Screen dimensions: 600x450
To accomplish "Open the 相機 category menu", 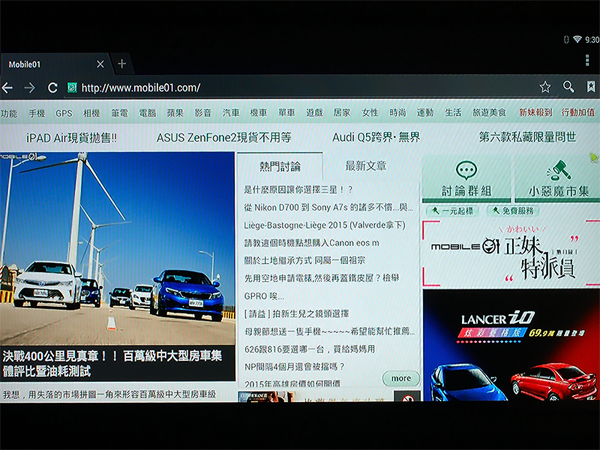I will pyautogui.click(x=92, y=113).
